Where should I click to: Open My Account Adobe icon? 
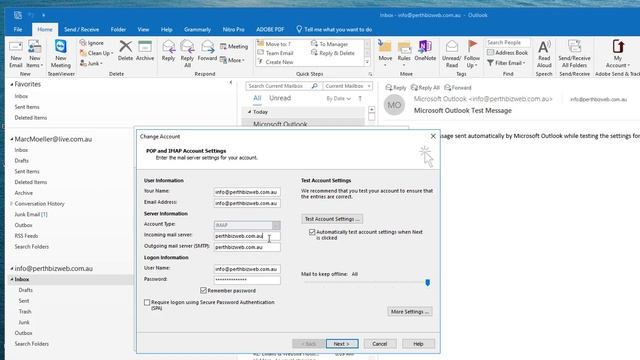(x=618, y=54)
